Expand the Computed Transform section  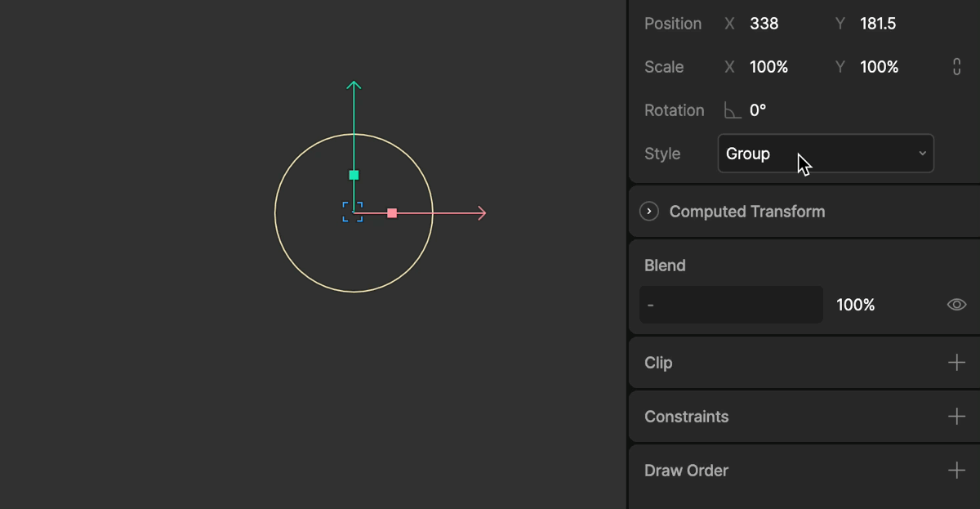(x=649, y=212)
